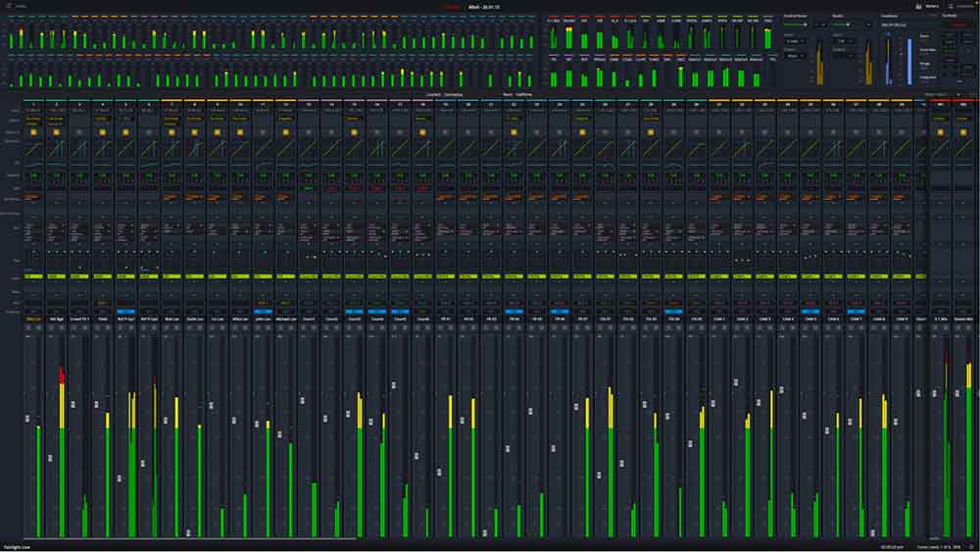Select the channel 12 header number
This screenshot has height=552, width=980.
click(x=285, y=104)
